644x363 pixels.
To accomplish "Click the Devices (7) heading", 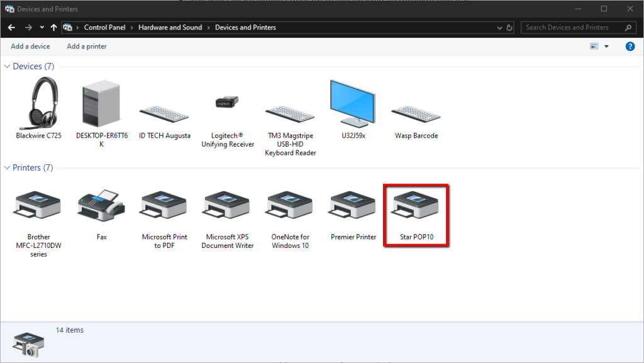I will [x=33, y=66].
